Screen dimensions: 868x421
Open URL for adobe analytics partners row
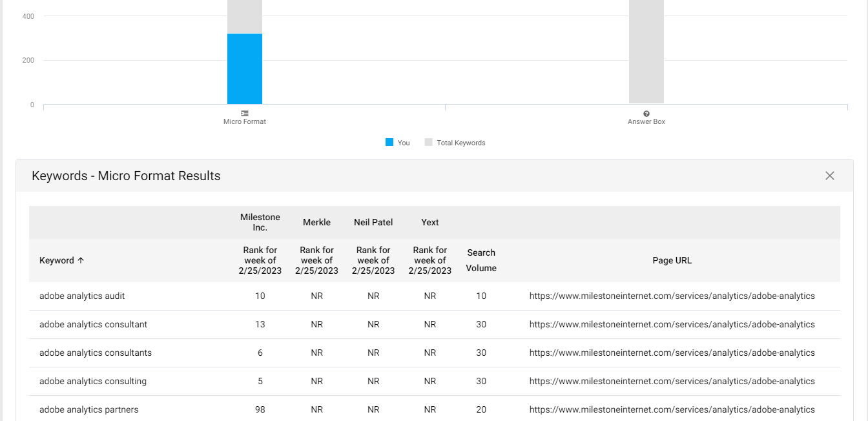(672, 409)
